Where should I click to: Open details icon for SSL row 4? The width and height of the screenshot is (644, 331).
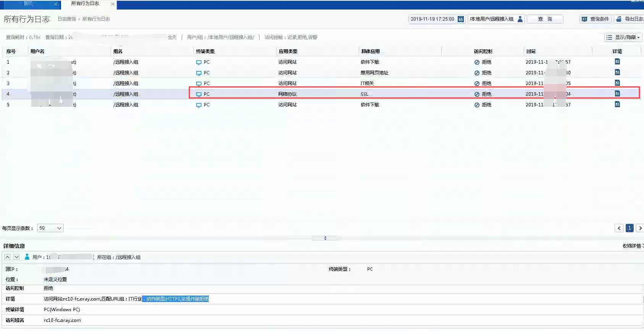pyautogui.click(x=617, y=93)
